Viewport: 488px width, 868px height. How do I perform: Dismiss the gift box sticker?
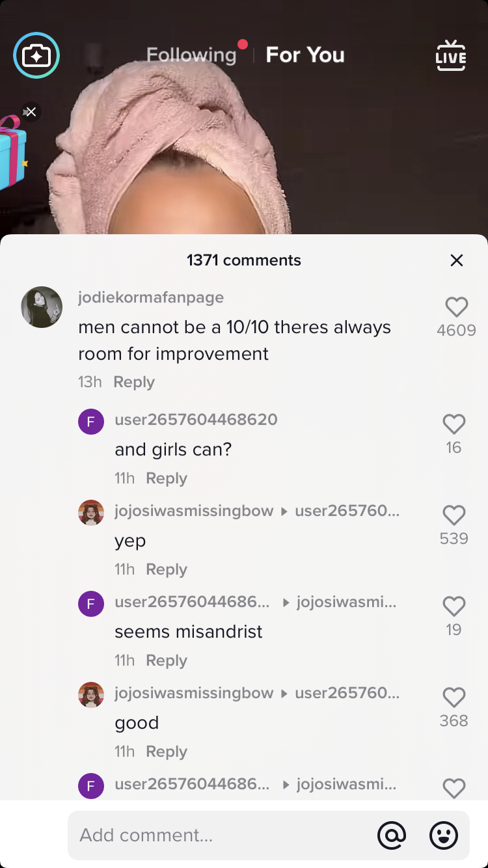30,112
